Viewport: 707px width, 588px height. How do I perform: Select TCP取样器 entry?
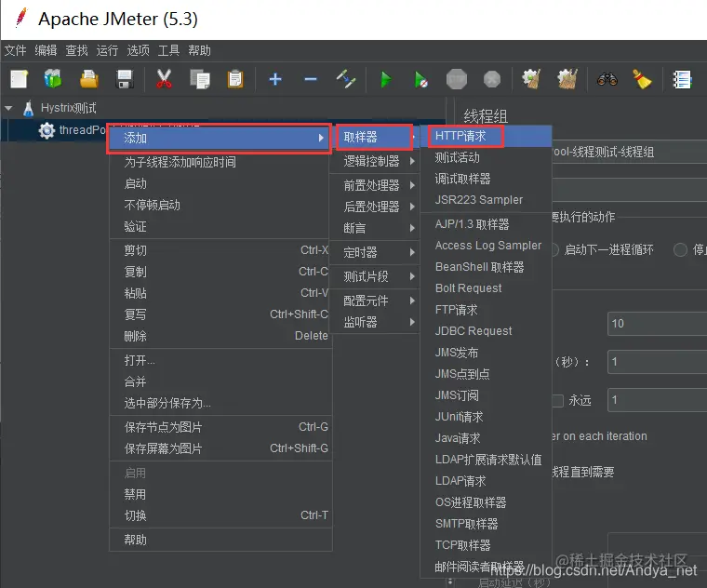pyautogui.click(x=486, y=545)
